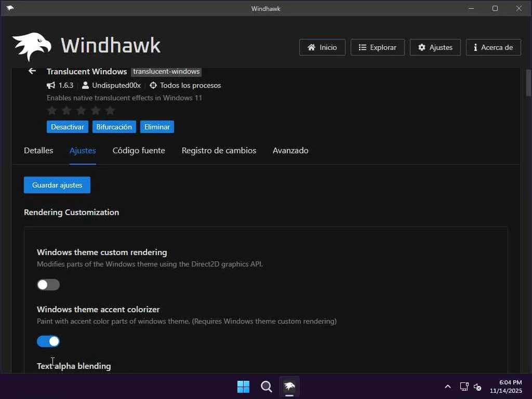Open the Explorar page
The height and width of the screenshot is (399, 532).
coord(377,47)
